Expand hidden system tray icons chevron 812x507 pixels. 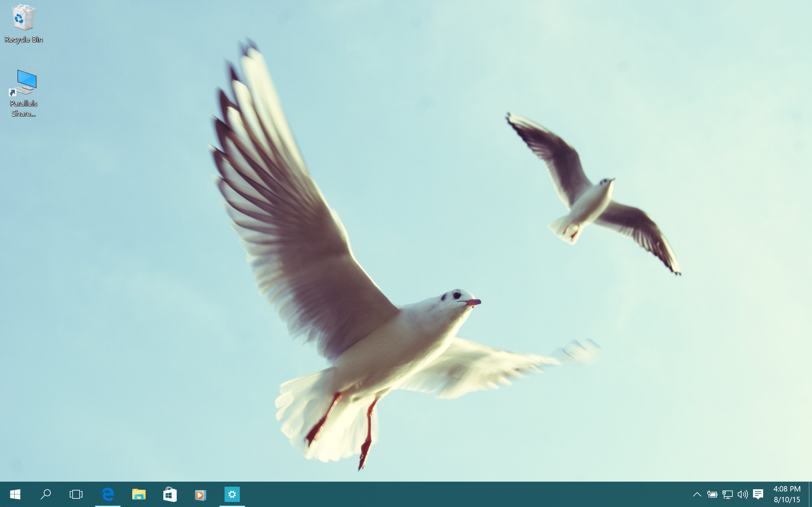[x=697, y=494]
